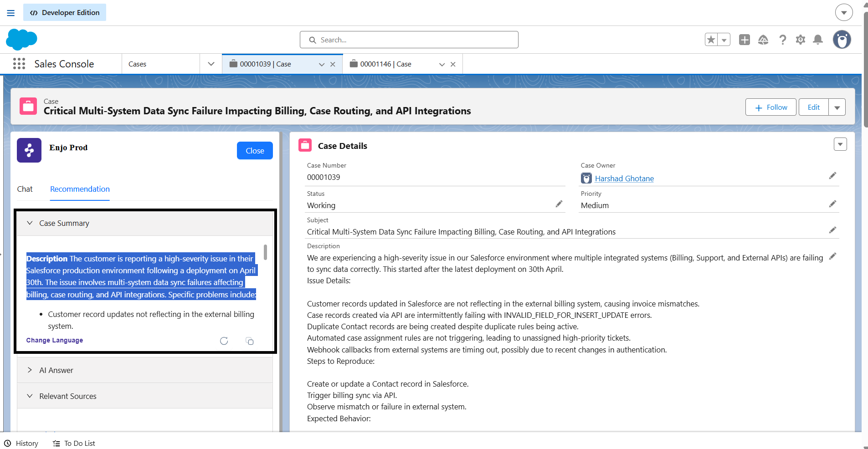Open the Global Actions plus icon
This screenshot has width=868, height=449.
click(745, 40)
